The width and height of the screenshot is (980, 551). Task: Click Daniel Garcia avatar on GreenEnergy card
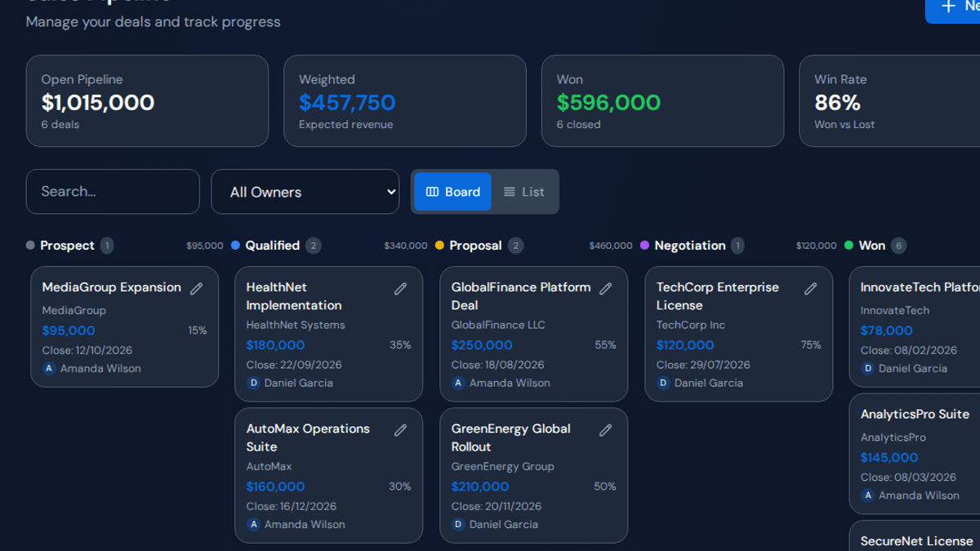458,524
